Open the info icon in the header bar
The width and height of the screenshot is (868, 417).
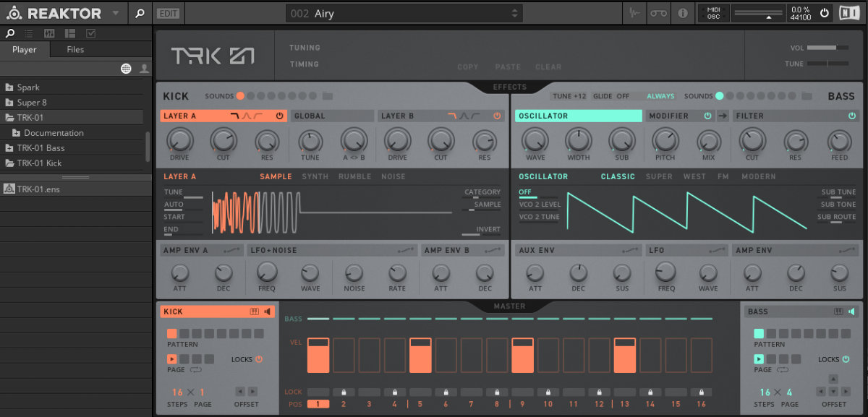point(683,12)
